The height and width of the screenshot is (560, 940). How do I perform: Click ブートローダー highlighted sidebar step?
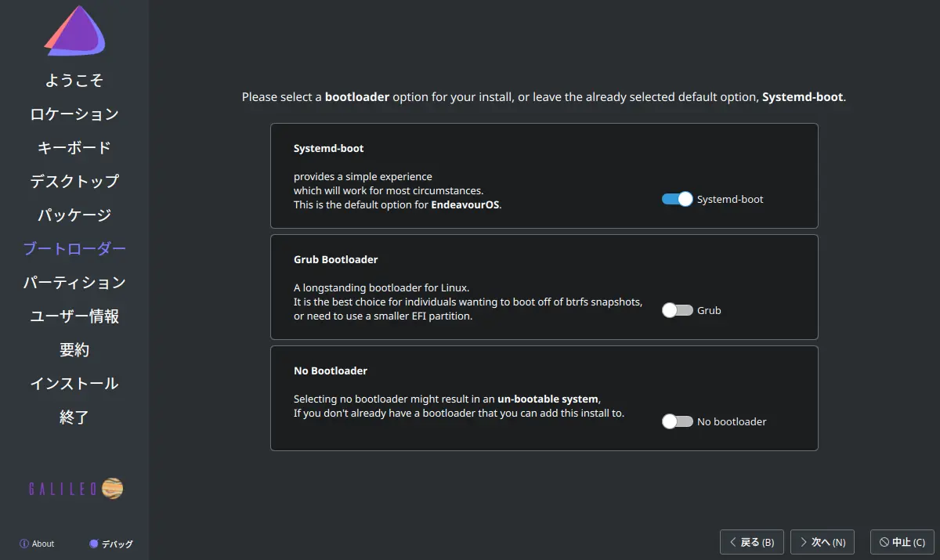click(74, 249)
